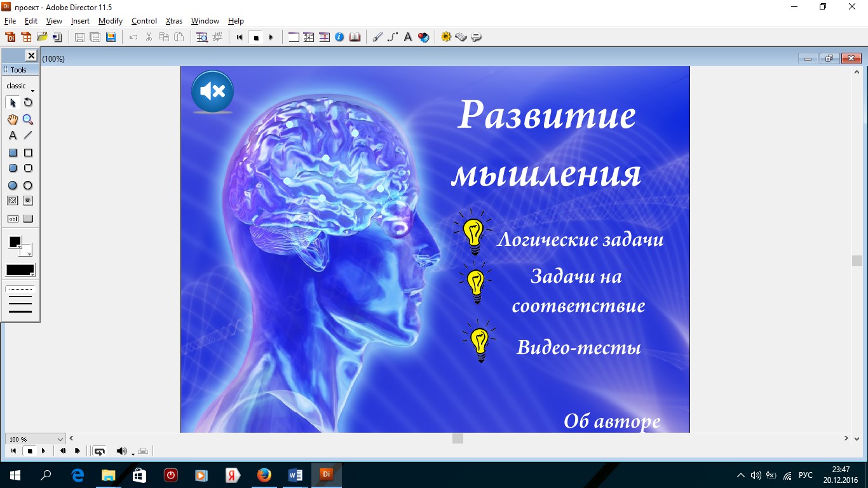Choose the Filled Rectangle tool

coord(13,152)
